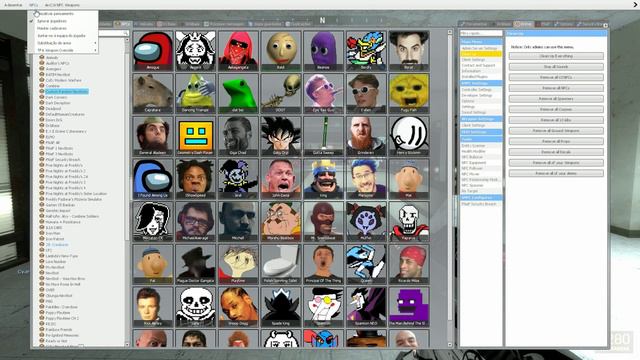Click the 'Clean up Everything' button
The image size is (640, 360).
tap(556, 56)
